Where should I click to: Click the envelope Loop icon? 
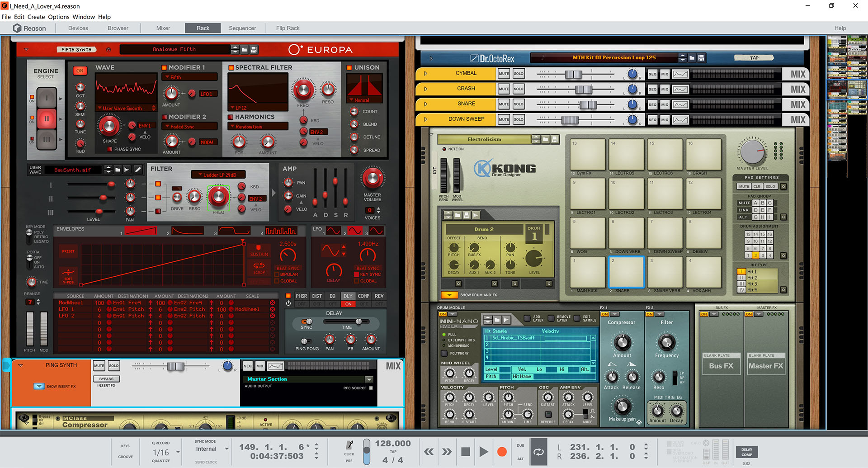pyautogui.click(x=259, y=268)
